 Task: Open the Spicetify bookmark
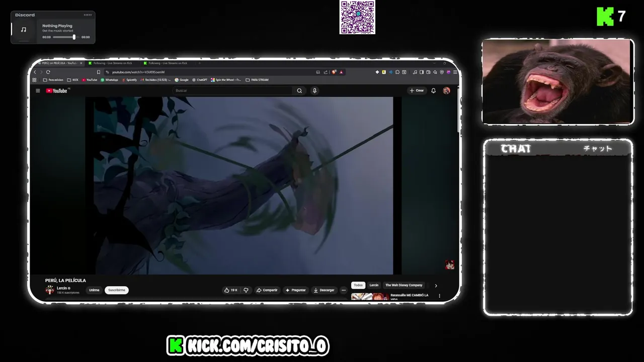pyautogui.click(x=129, y=79)
